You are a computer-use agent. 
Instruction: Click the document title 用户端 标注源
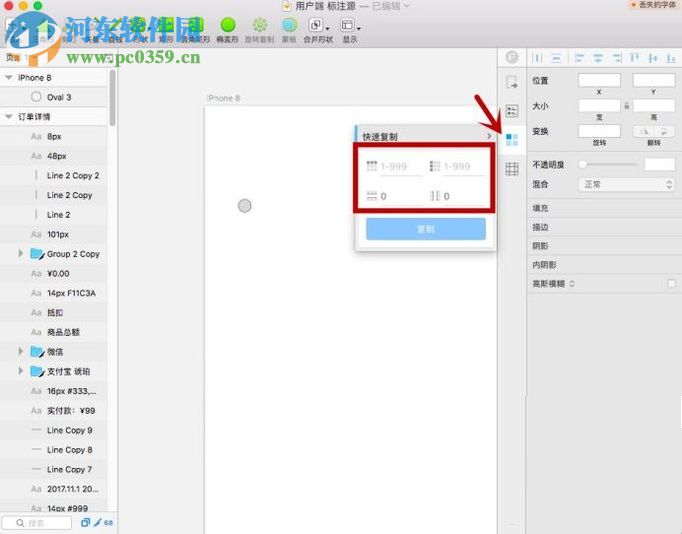point(325,6)
